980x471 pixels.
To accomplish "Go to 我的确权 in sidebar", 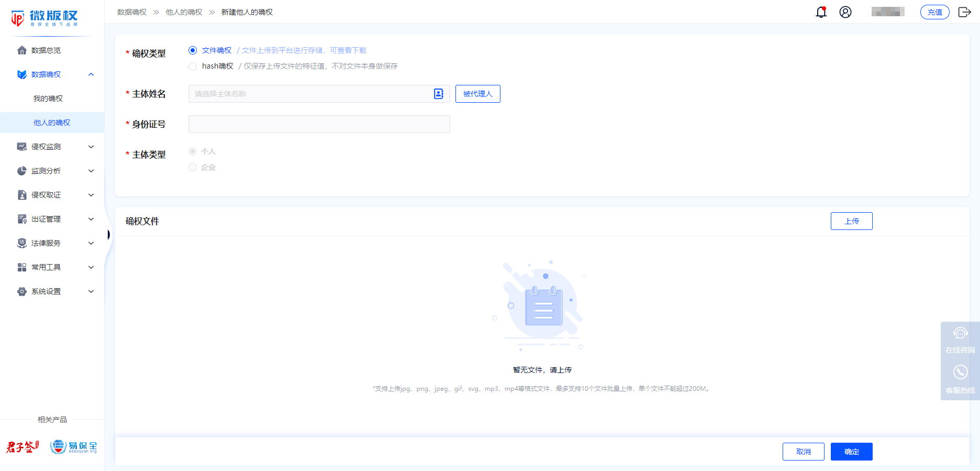I will [x=48, y=98].
